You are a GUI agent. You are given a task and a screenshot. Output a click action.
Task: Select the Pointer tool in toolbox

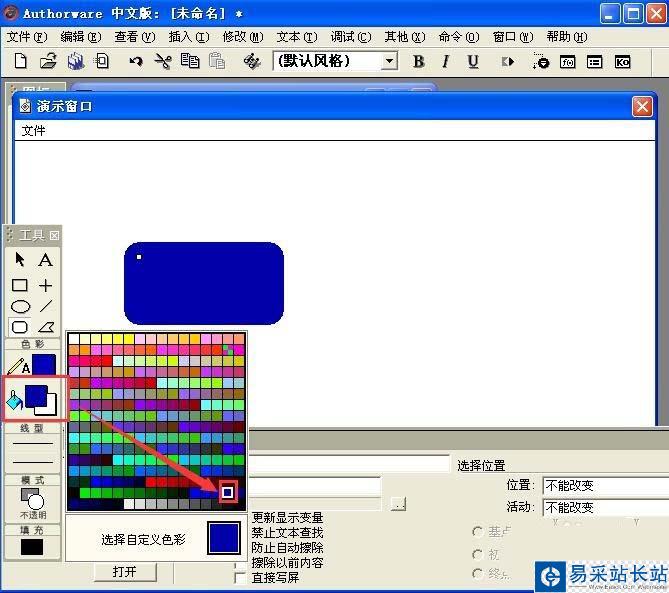coord(20,260)
